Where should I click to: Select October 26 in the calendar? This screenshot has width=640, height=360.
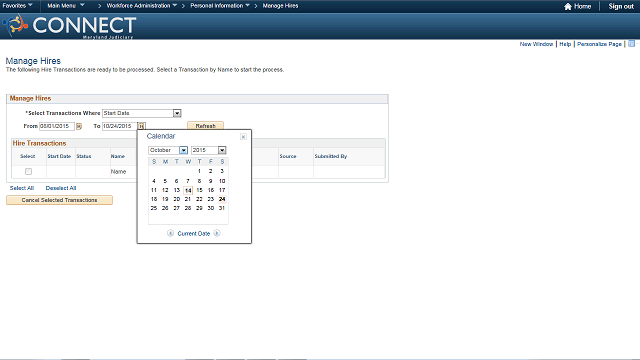165,208
